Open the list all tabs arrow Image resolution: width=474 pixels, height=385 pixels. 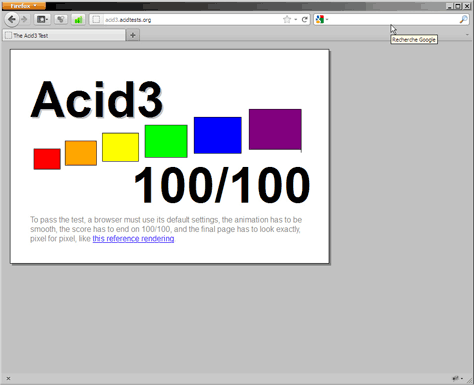click(467, 35)
